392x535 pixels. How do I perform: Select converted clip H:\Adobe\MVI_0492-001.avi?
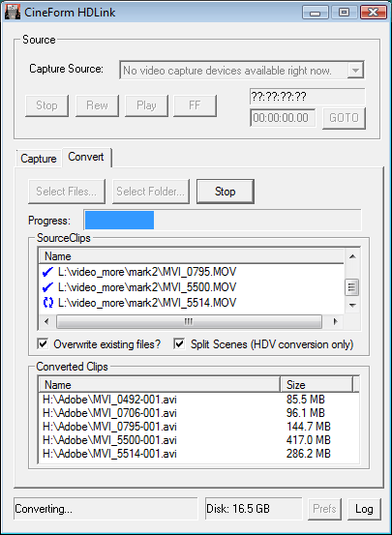(x=109, y=400)
